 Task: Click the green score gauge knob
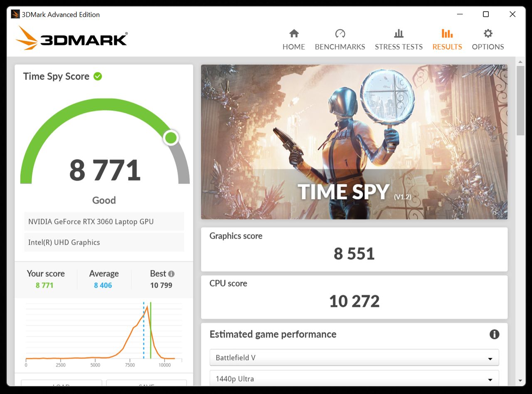(x=171, y=138)
